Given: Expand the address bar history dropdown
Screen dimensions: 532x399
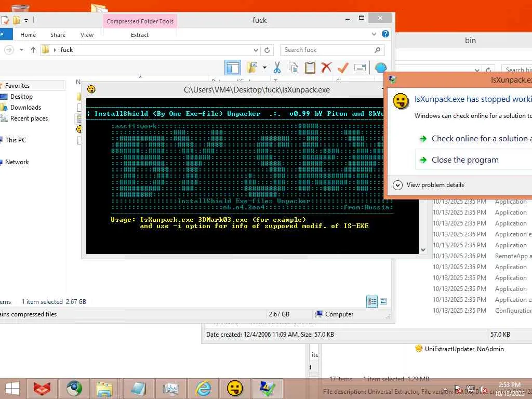Looking at the screenshot, I should coord(256,50).
